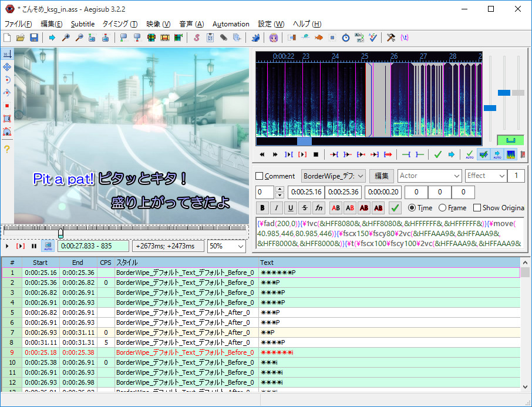Click the Underline U button
532x407 pixels.
291,208
